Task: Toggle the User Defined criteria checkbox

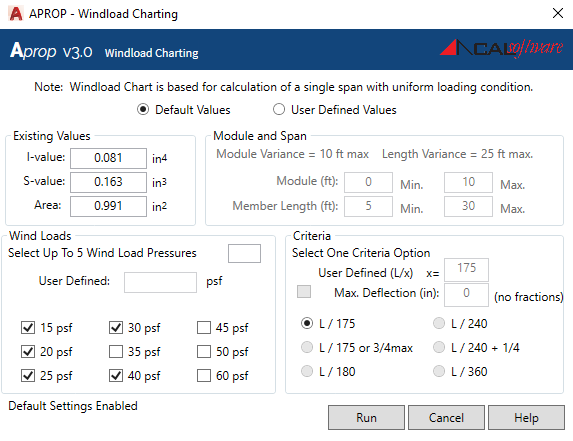Action: tap(304, 292)
